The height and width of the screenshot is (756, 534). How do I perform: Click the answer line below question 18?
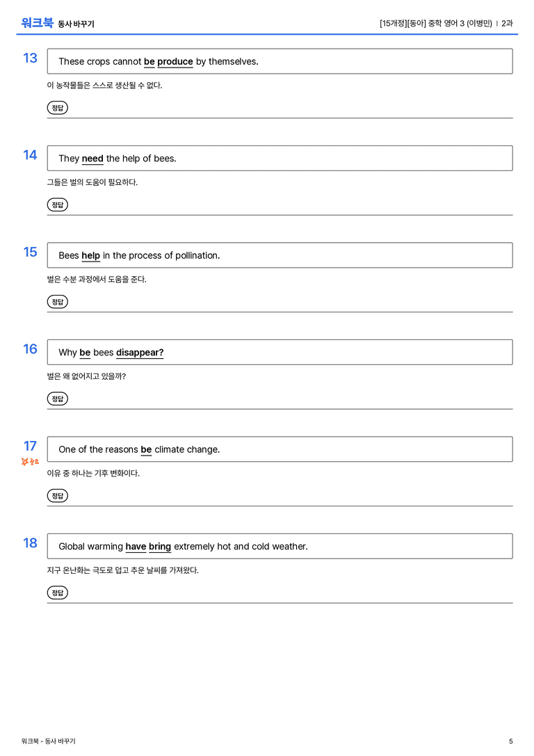pos(280,603)
